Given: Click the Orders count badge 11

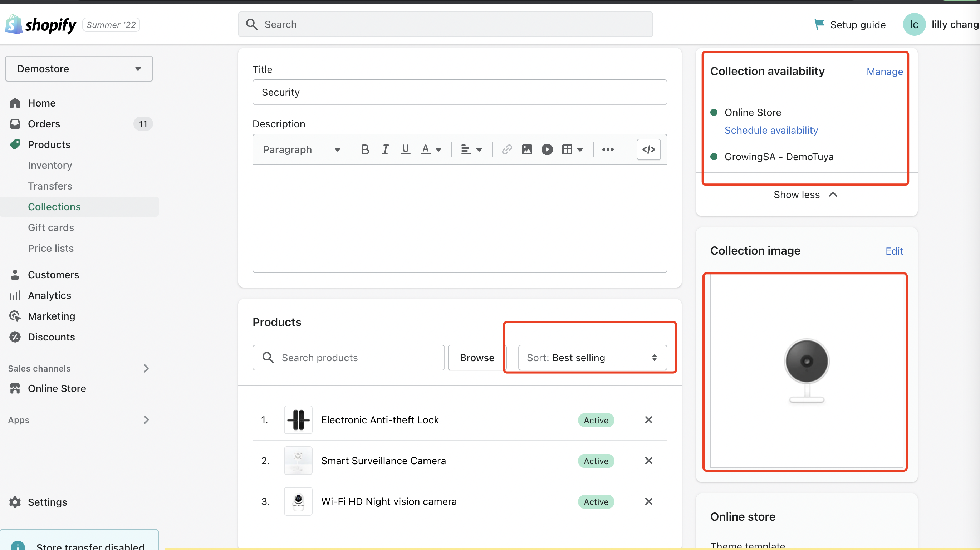Looking at the screenshot, I should click(143, 124).
